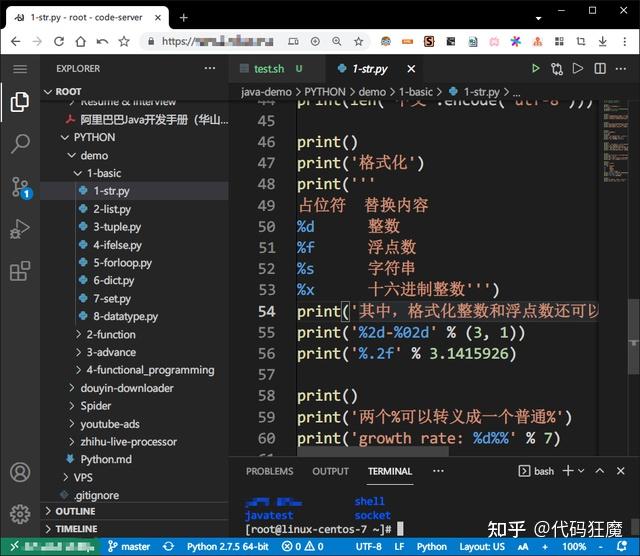The width and height of the screenshot is (640, 556).
Task: Reload the browser page
Action: [x=59, y=41]
